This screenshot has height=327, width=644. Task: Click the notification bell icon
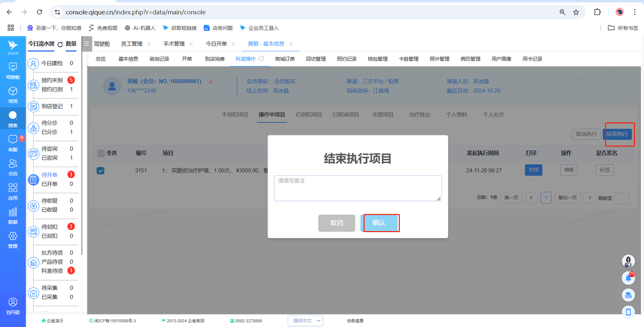pos(628,278)
